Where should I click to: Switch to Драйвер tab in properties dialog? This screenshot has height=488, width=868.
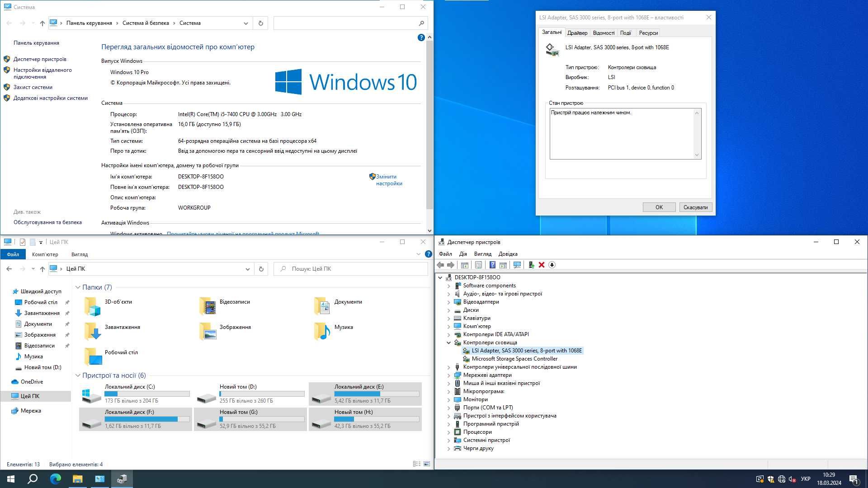pos(577,33)
